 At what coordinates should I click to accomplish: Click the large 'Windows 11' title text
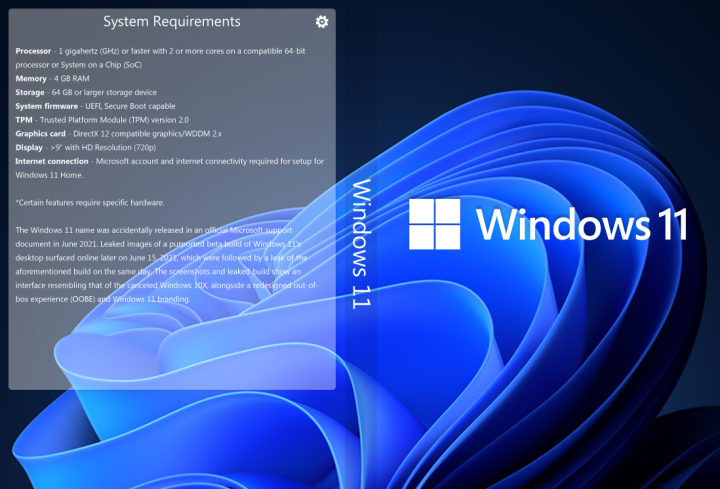[x=582, y=224]
